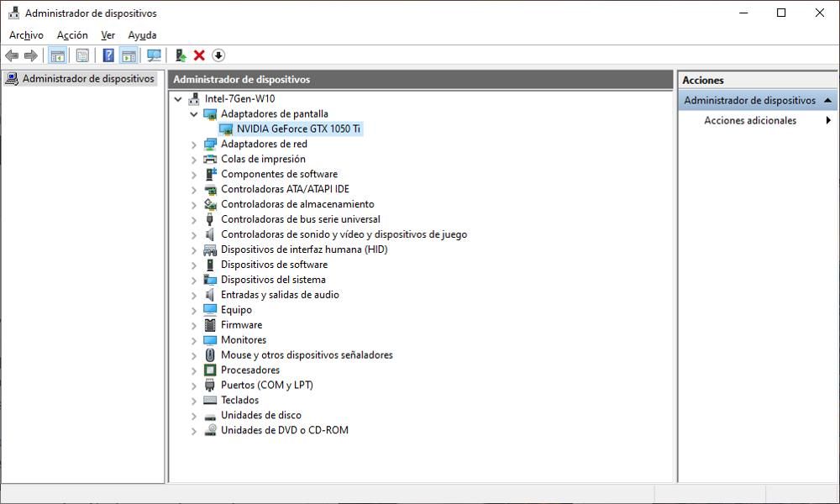Open the Help question-mark toolbar icon
Viewport: 840px width, 504px height.
[108, 55]
